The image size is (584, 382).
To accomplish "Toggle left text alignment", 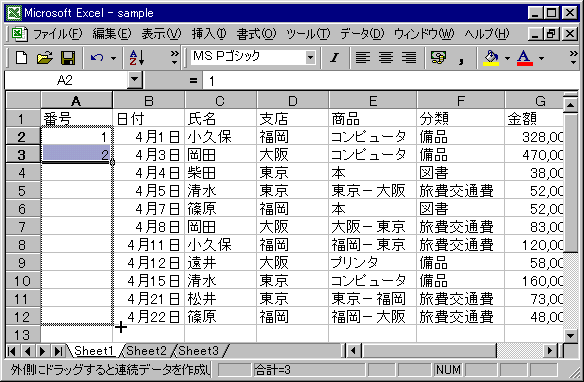I will coord(362,58).
